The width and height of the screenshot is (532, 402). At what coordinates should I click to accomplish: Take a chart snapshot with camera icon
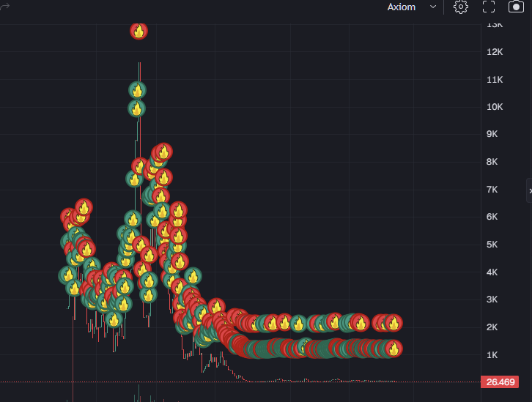click(516, 7)
